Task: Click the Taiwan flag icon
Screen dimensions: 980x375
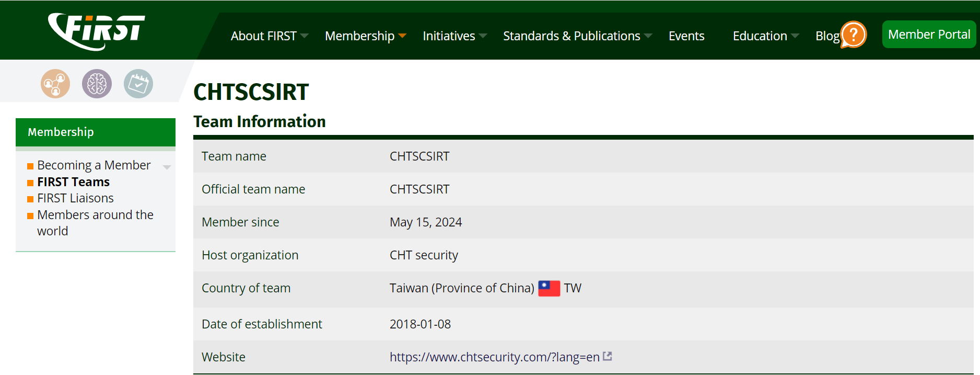Action: [549, 288]
